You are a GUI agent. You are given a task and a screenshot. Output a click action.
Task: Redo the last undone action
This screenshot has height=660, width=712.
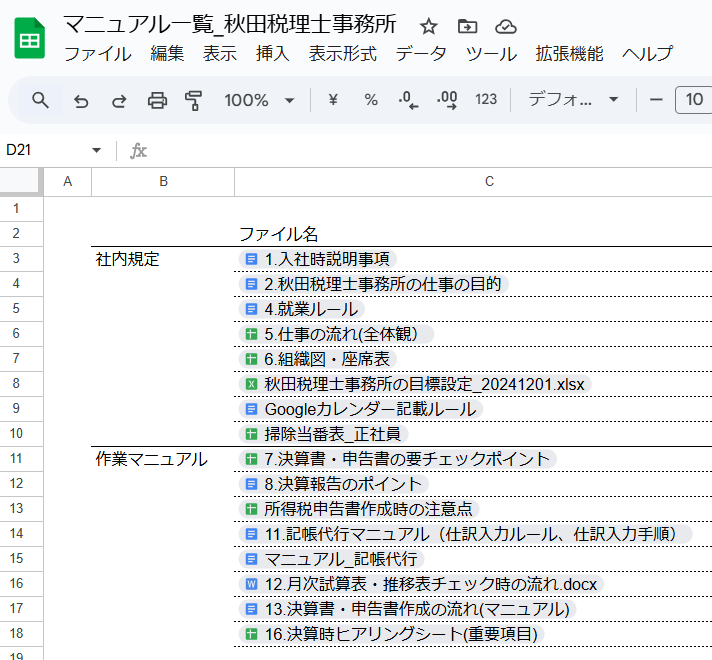pyautogui.click(x=119, y=100)
